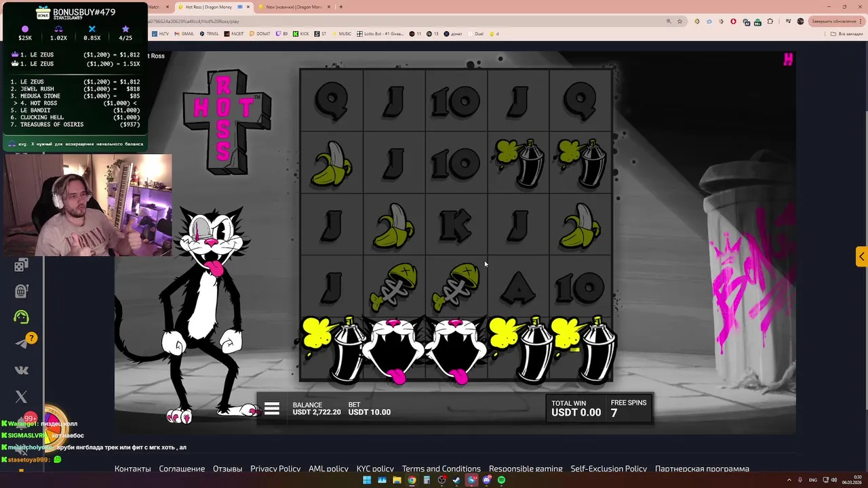Open the slot machine sidebar icon
Screen dimensions: 868x488
(x=21, y=291)
